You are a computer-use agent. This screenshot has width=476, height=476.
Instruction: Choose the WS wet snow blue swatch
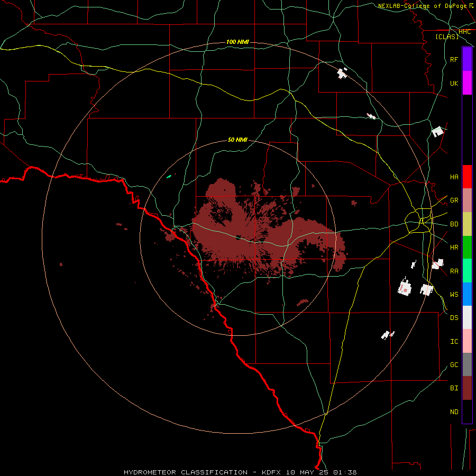(467, 294)
